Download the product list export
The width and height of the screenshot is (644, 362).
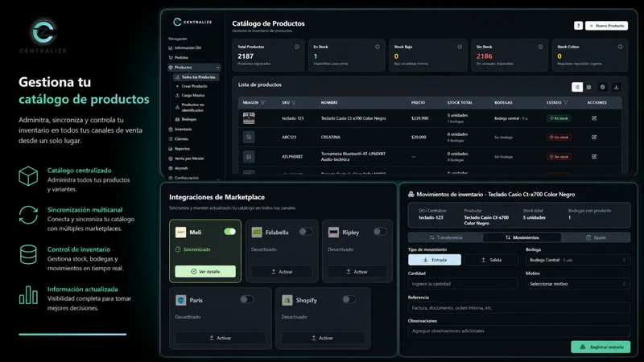tap(616, 87)
